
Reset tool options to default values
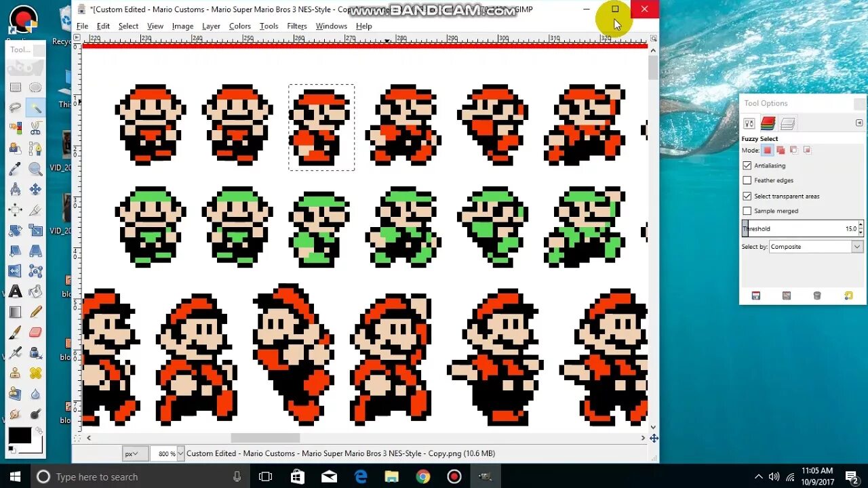(848, 296)
